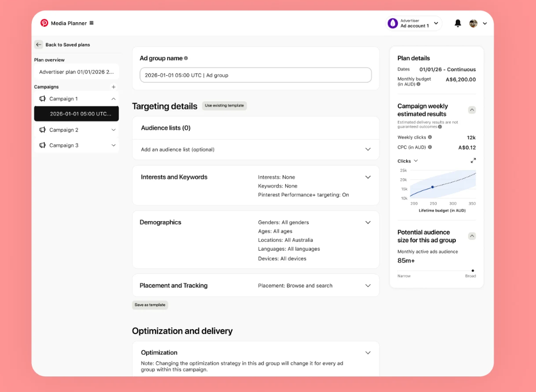Screen dimensions: 536x392
Task: Click the back arrow to Saved plans
Action: point(38,45)
